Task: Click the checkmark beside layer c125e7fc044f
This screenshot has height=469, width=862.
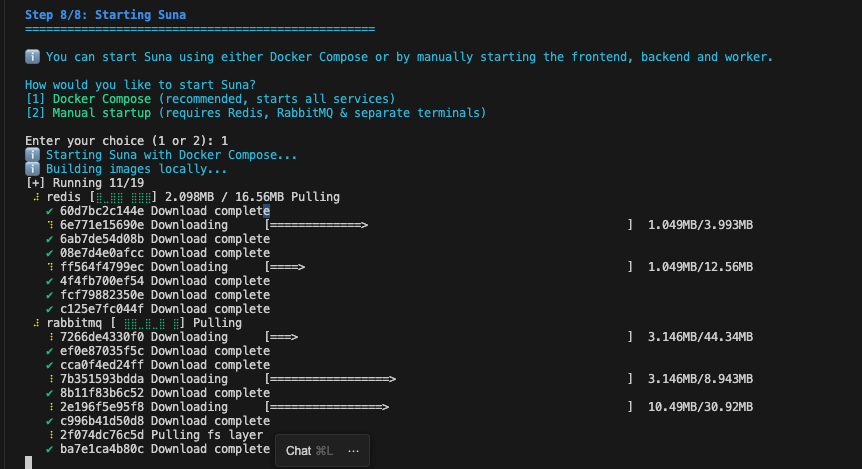Action: click(x=49, y=309)
